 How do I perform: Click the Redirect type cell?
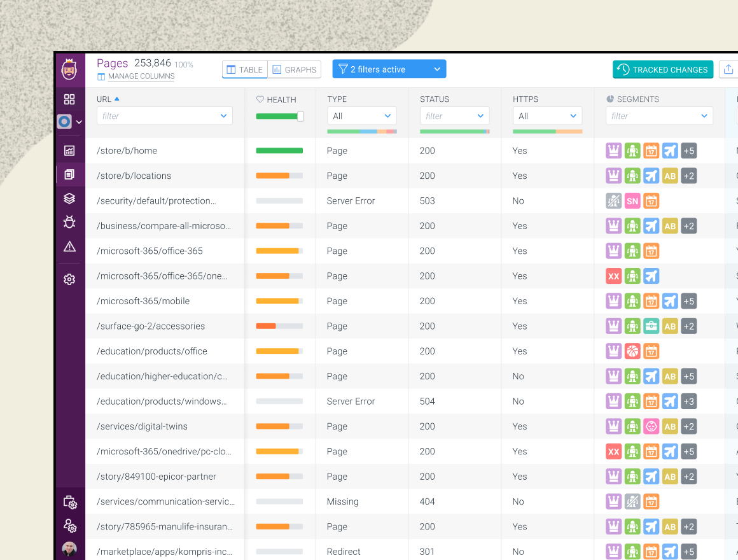click(x=343, y=552)
